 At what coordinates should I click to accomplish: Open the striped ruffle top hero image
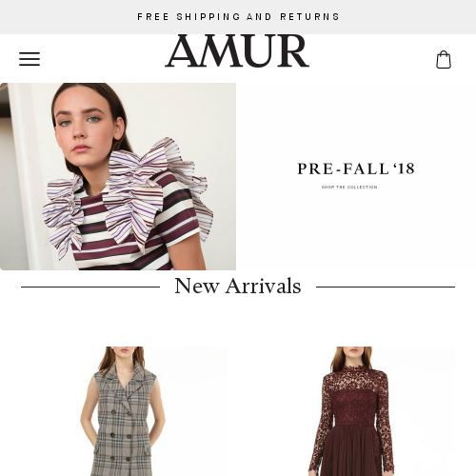118,176
